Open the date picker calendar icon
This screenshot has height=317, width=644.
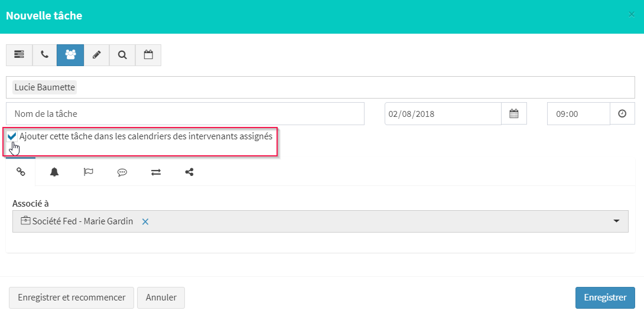click(514, 114)
